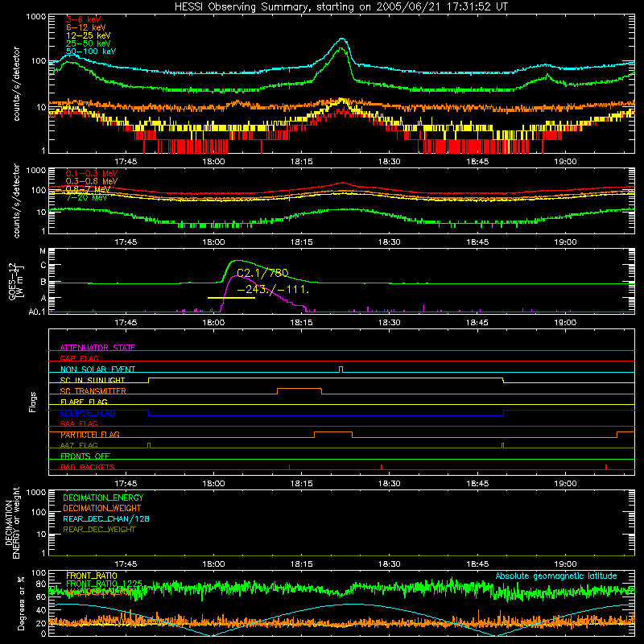Click the NON_SOLAR_EVENT flag label
The image size is (644, 644).
coord(97,369)
